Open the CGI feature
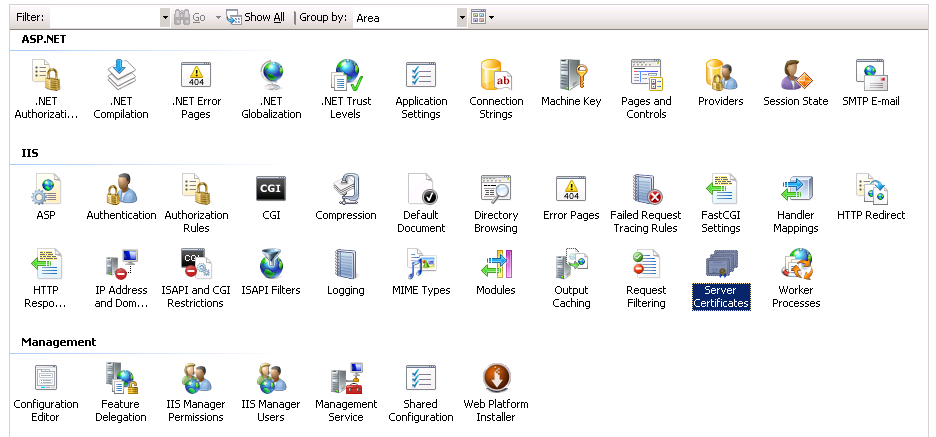This screenshot has height=437, width=936. [271, 197]
